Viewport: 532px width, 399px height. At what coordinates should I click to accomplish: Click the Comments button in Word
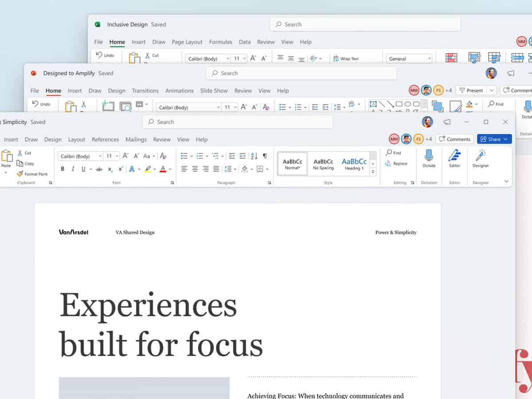(x=454, y=139)
